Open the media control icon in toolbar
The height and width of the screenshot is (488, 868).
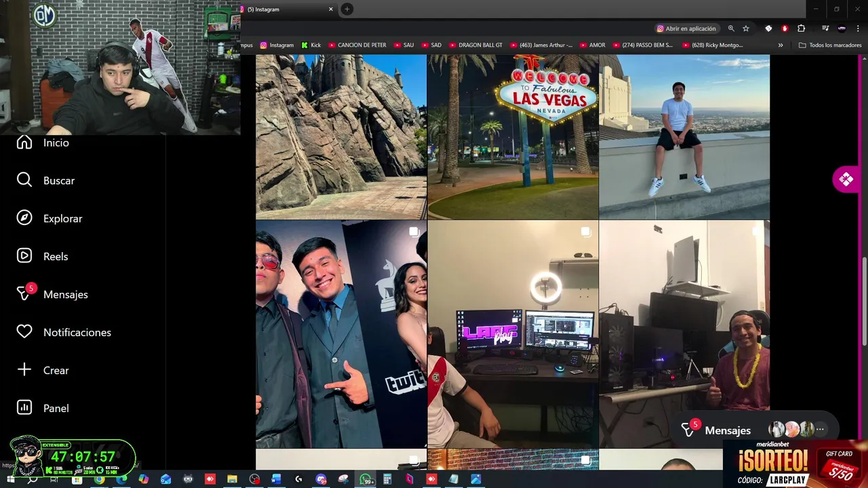click(x=825, y=28)
